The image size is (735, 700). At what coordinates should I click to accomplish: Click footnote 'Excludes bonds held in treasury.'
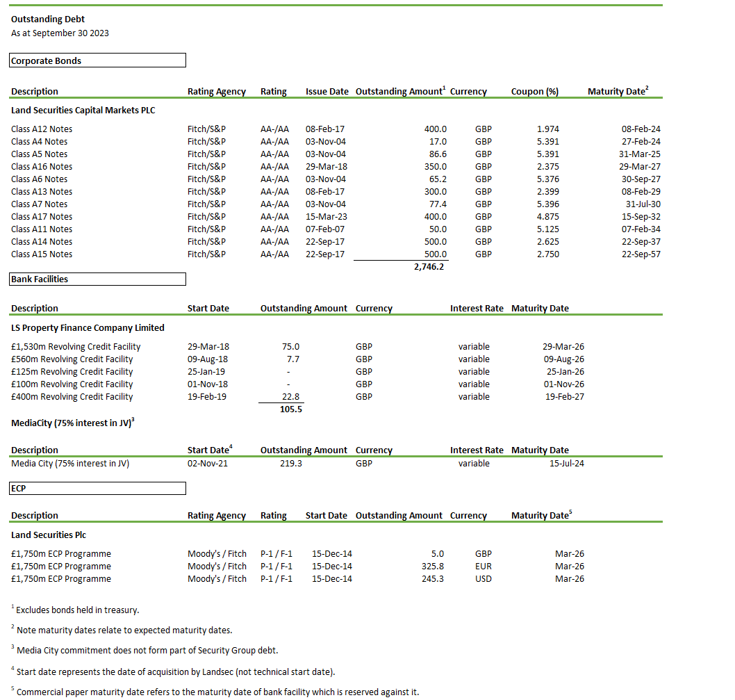pos(76,610)
